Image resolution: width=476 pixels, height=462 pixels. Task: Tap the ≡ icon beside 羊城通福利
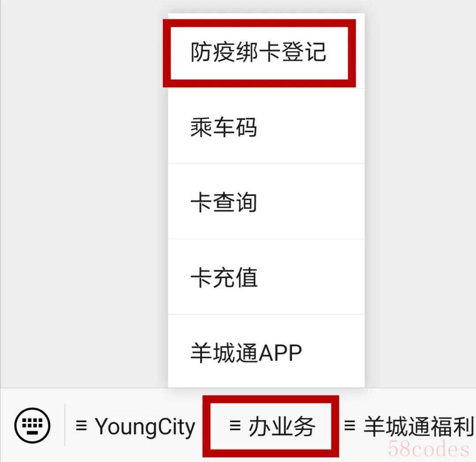350,425
